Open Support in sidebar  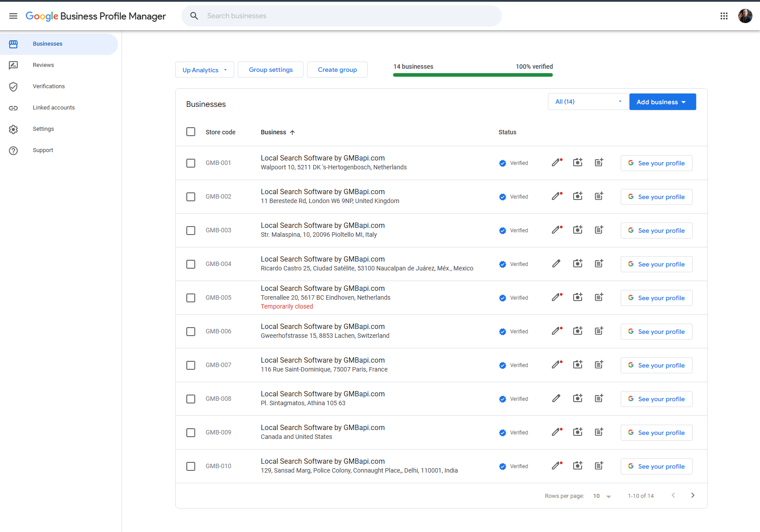[x=59, y=150]
